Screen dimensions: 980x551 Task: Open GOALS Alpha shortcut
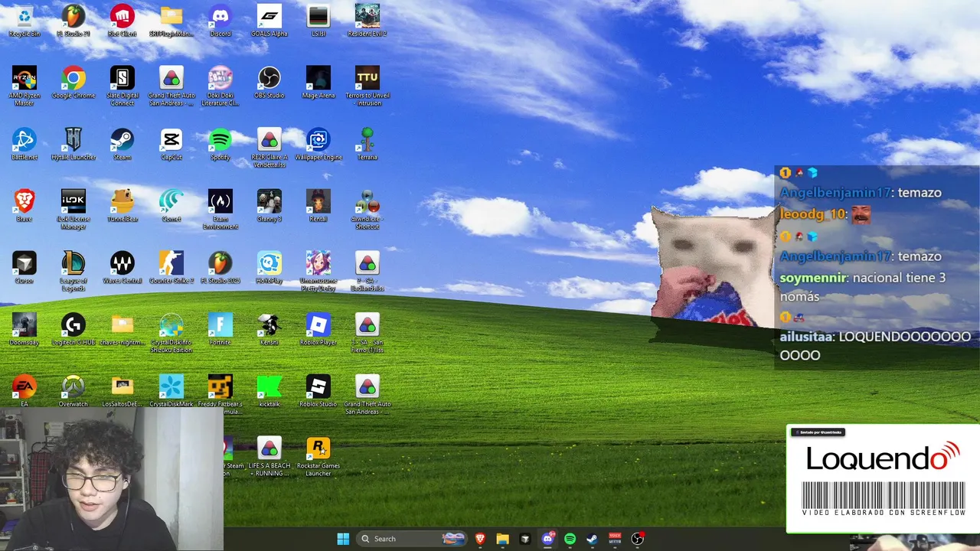click(x=269, y=21)
